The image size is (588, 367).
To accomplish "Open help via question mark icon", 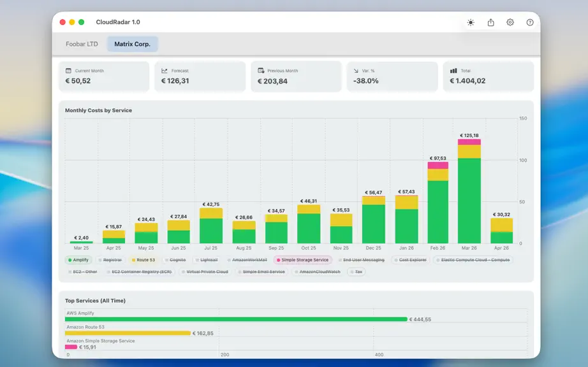I will point(530,22).
